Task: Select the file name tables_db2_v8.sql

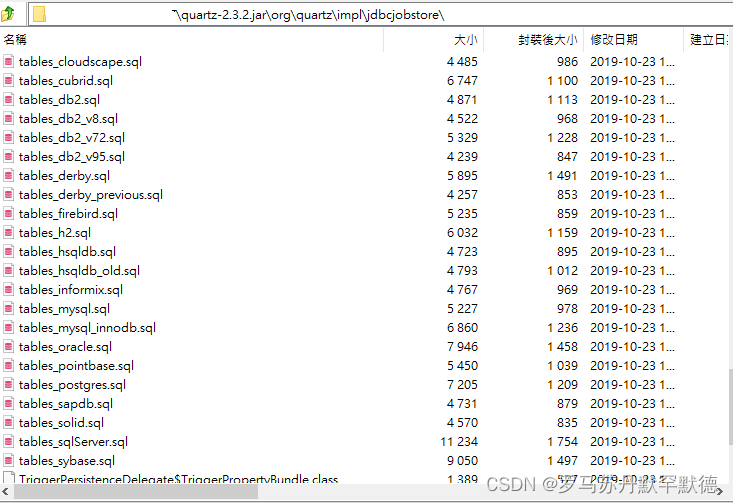Action: [x=68, y=119]
